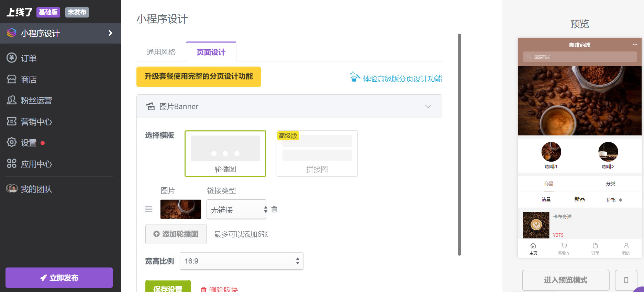The height and width of the screenshot is (292, 644).
Task: Open 营销中心 in the sidebar
Action: click(x=36, y=122)
